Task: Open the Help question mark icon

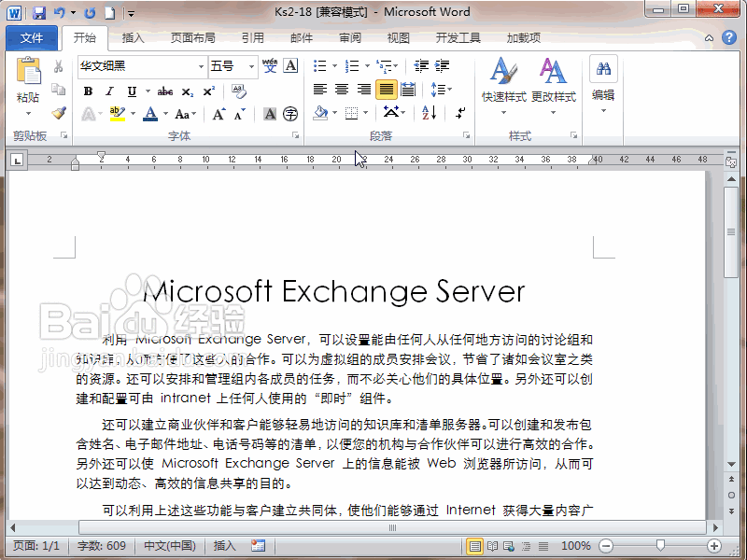Action: (729, 37)
